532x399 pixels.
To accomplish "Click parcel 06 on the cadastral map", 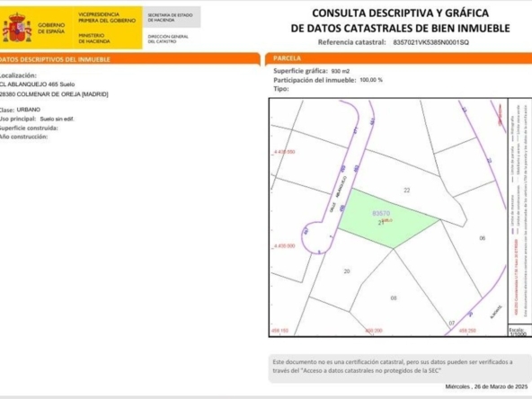I will pos(482,238).
